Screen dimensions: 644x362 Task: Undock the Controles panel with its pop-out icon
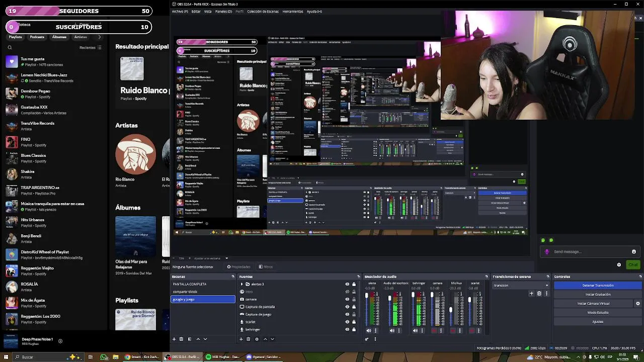(640, 277)
